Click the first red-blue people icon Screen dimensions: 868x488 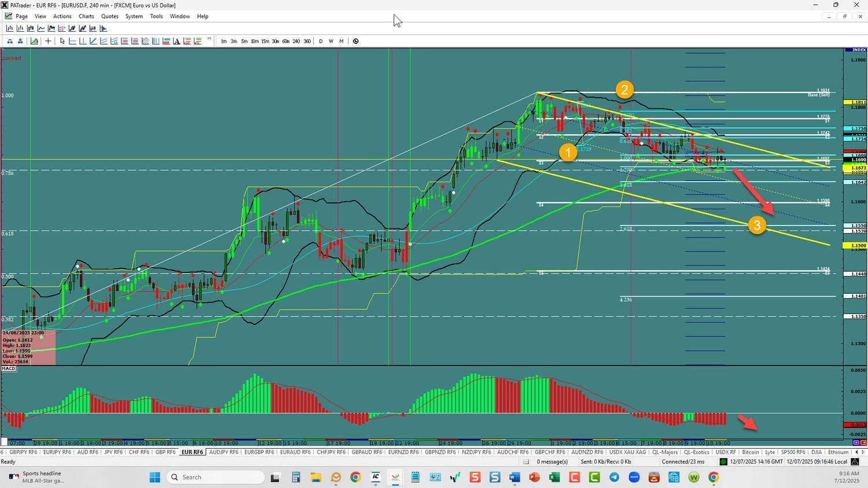click(10, 41)
